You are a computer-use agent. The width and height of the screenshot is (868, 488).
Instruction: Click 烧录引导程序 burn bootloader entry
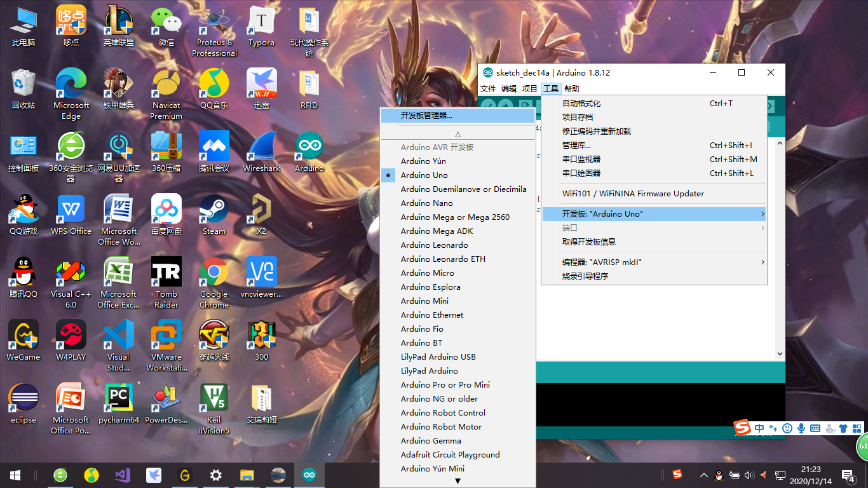654,276
